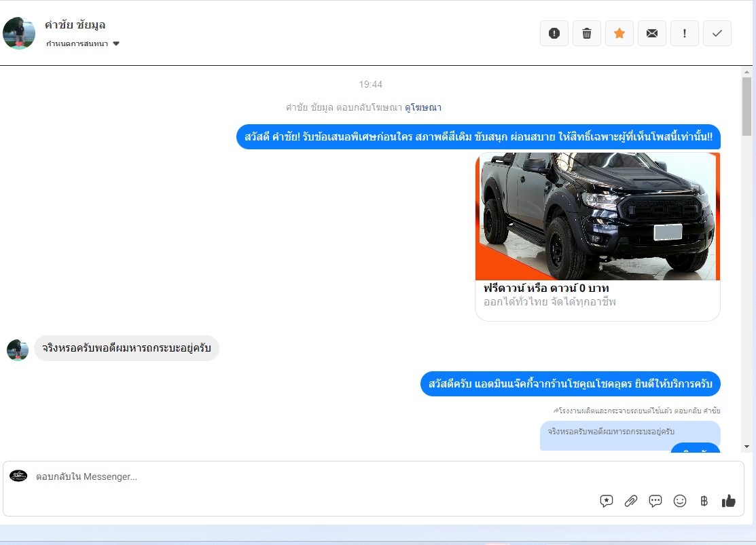The image size is (756, 545).
Task: Open saved replies icon with star bubble
Action: point(607,501)
